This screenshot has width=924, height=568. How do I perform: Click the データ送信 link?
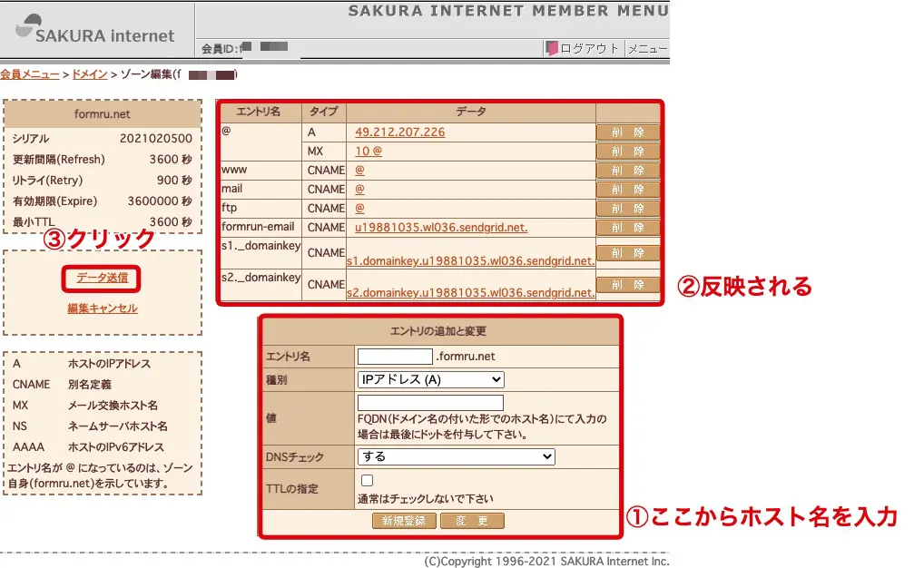102,278
